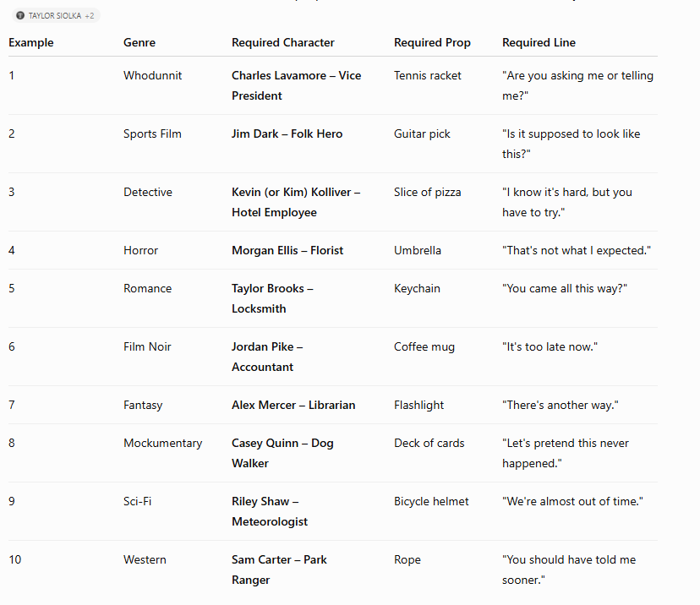
Task: Click the Film Noir genre cell
Action: point(147,346)
